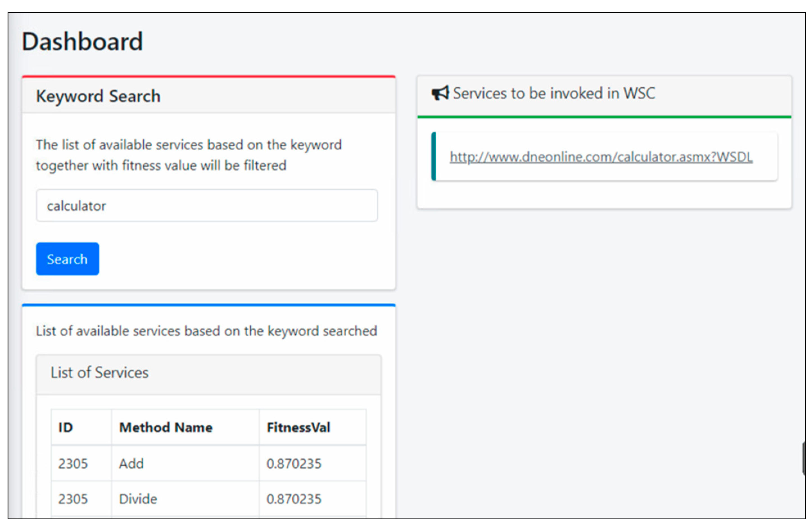Select the Divide method cell
812x530 pixels.
click(138, 499)
